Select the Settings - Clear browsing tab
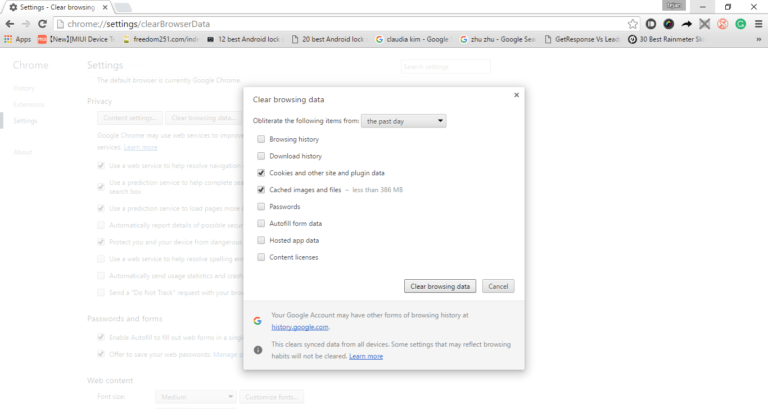Viewport: 768px width, 409px height. [57, 7]
